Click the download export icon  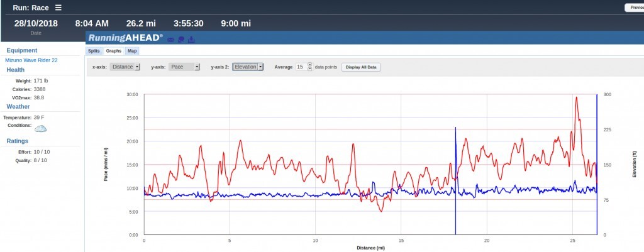pyautogui.click(x=191, y=40)
